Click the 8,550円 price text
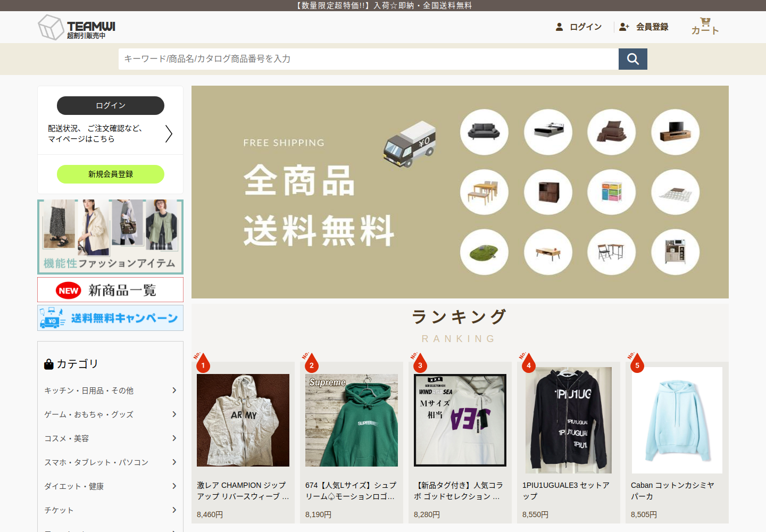 coord(535,514)
